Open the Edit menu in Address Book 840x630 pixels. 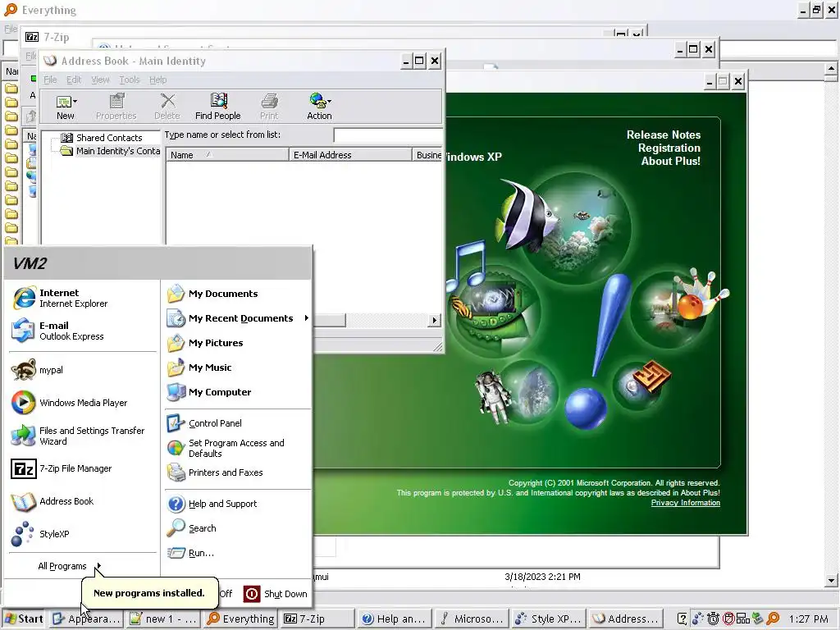click(x=74, y=80)
